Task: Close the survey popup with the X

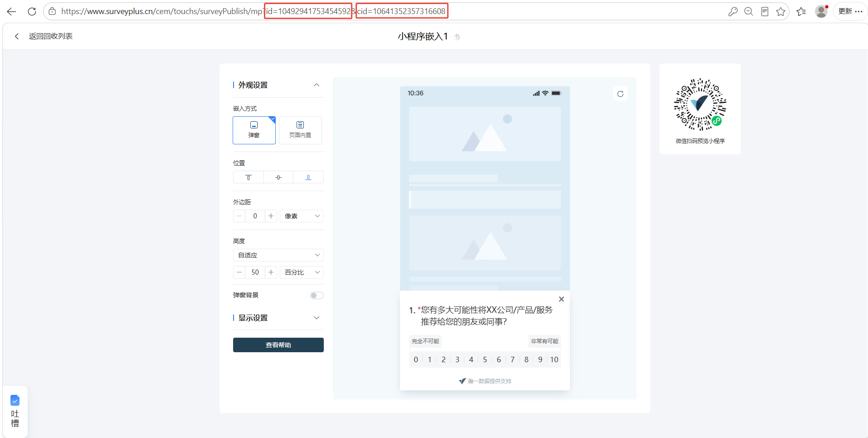Action: [561, 299]
